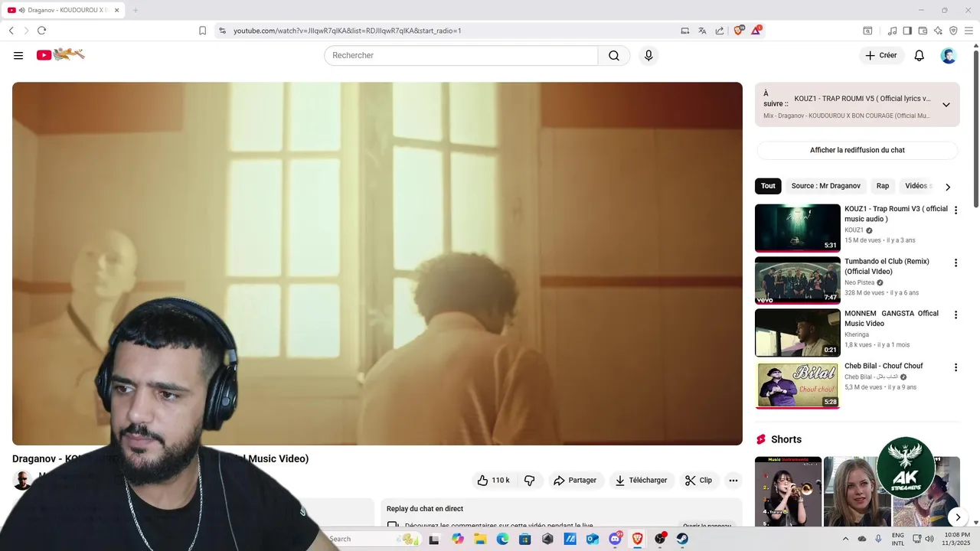Open Brave Shields lion icon
980x551 pixels.
point(739,31)
